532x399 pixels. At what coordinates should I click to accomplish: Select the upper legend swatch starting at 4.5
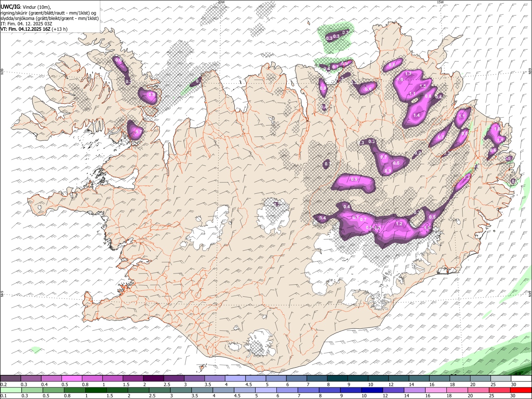pyautogui.click(x=255, y=379)
